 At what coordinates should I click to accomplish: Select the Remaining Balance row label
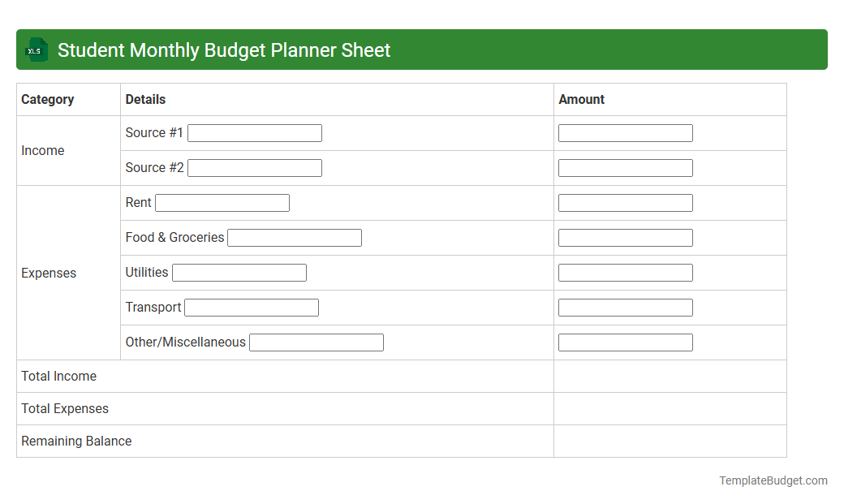tap(75, 441)
